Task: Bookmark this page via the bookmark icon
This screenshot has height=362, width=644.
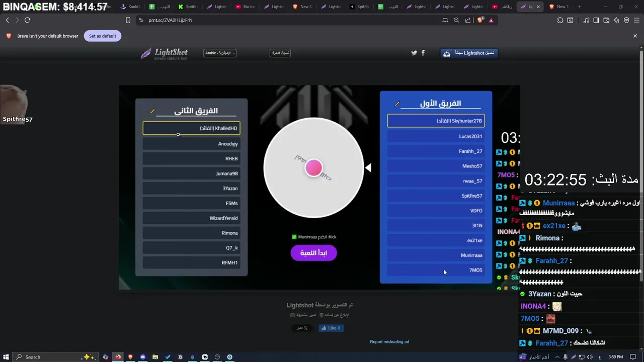Action: [128, 20]
